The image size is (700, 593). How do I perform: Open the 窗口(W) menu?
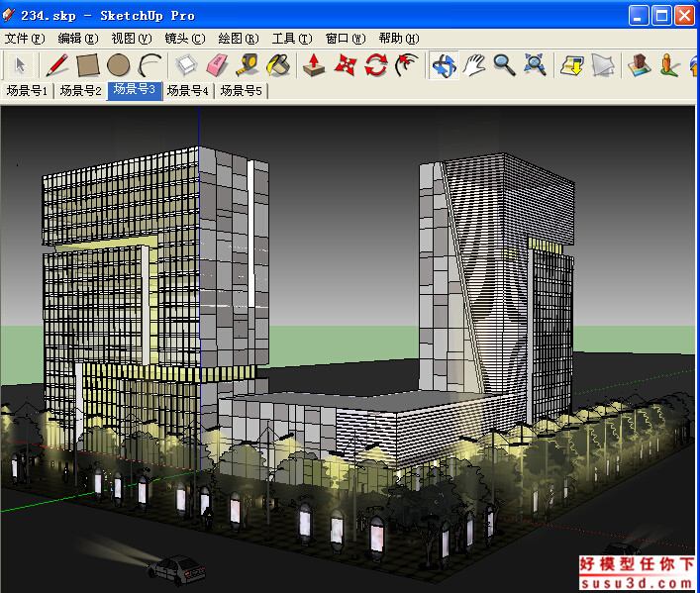(x=346, y=39)
